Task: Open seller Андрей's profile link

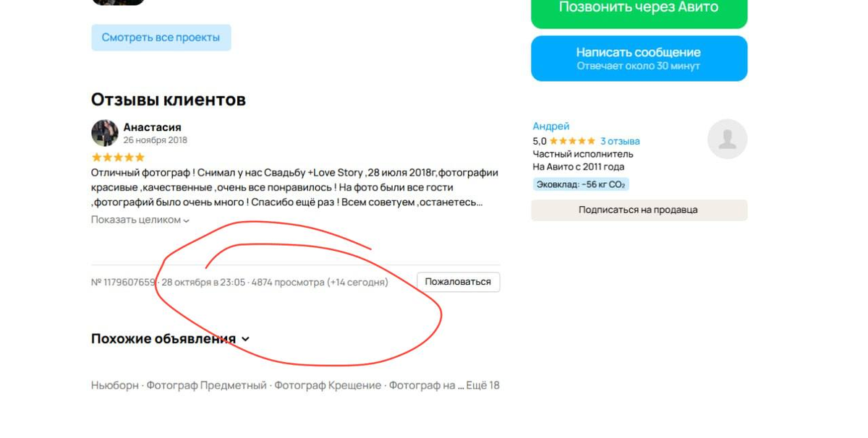Action: pos(551,126)
